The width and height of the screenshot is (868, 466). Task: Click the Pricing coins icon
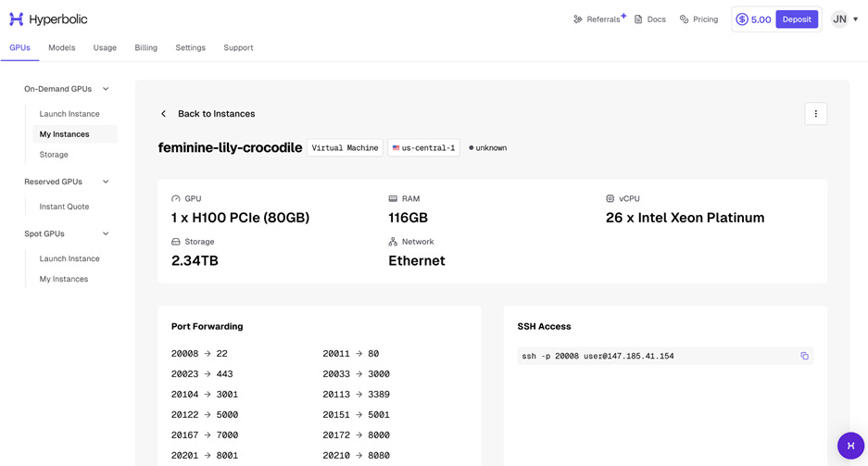[685, 19]
